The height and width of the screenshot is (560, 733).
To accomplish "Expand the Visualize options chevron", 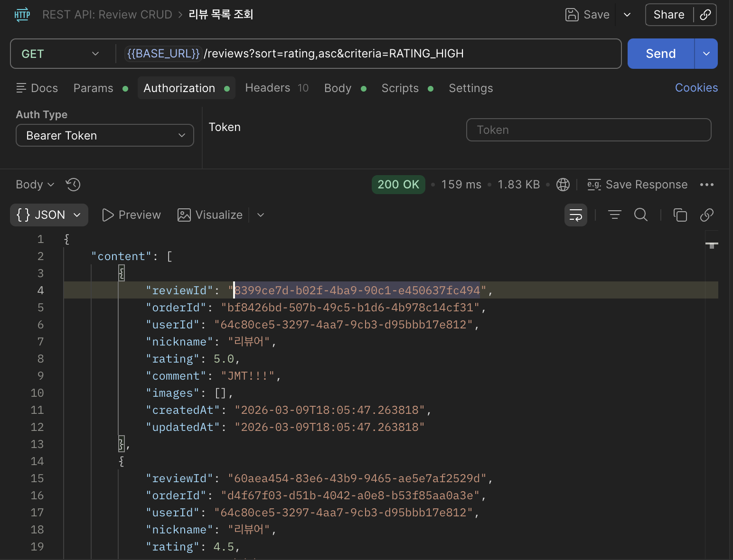I will (x=261, y=215).
